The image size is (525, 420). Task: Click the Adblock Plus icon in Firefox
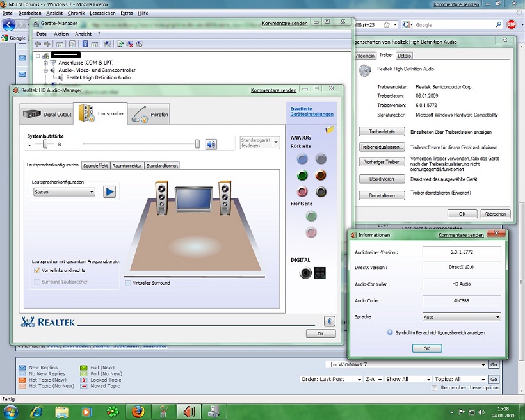512,25
